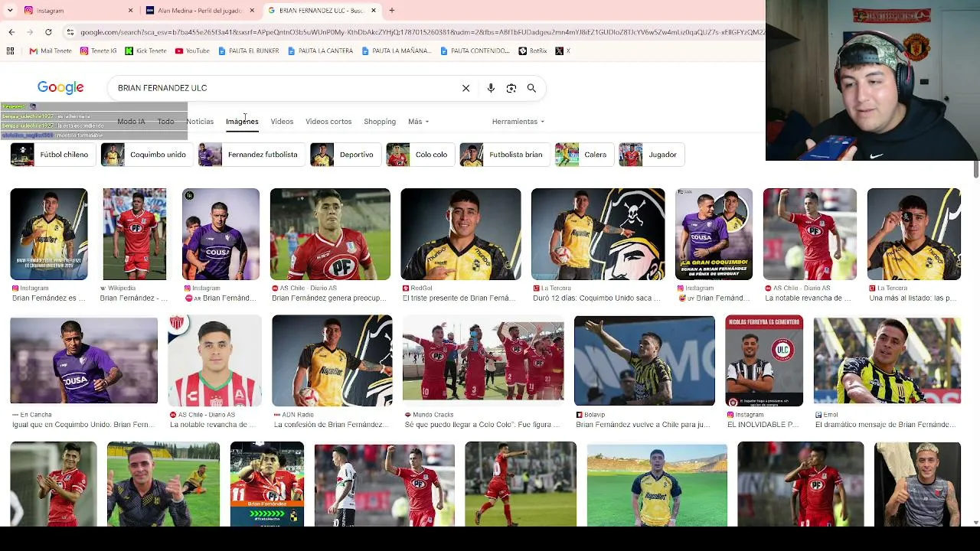Open 'El triste presente de Brian Ferná...' link
Screen dimensions: 980x551
461,298
